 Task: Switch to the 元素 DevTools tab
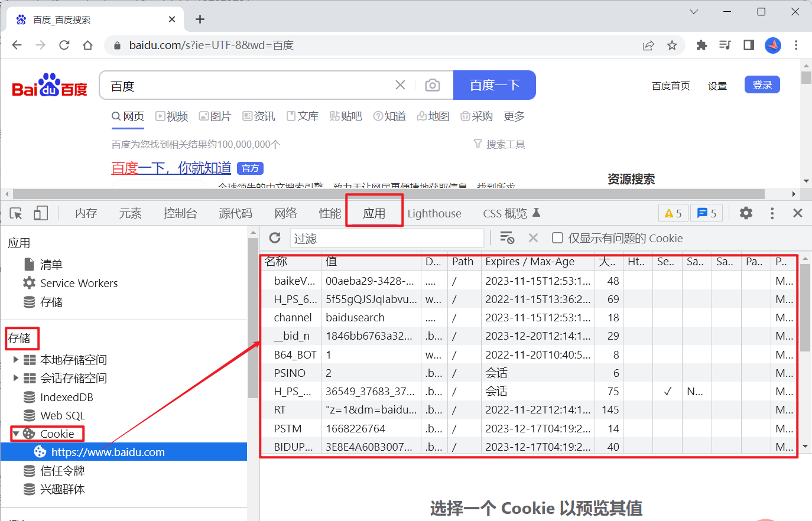pos(130,213)
